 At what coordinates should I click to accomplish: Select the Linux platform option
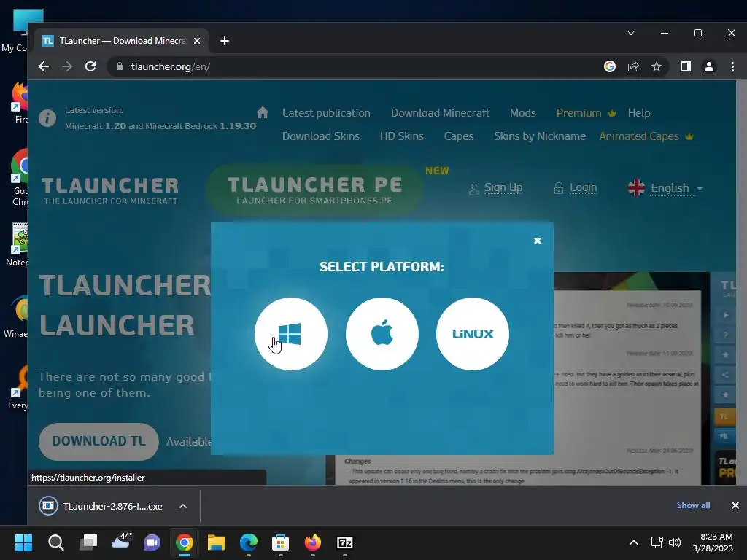point(472,334)
